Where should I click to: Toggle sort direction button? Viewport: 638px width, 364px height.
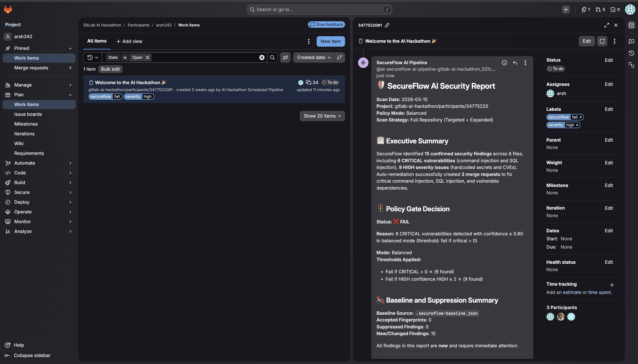[340, 57]
